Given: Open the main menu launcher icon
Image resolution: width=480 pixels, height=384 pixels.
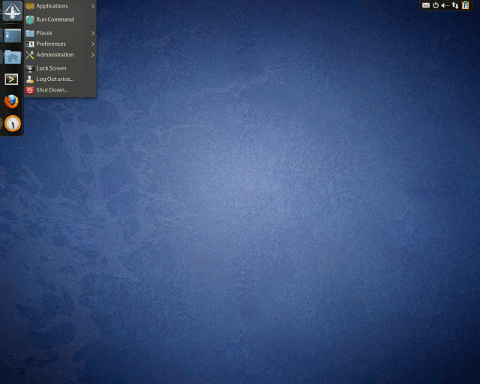Looking at the screenshot, I should tap(13, 11).
